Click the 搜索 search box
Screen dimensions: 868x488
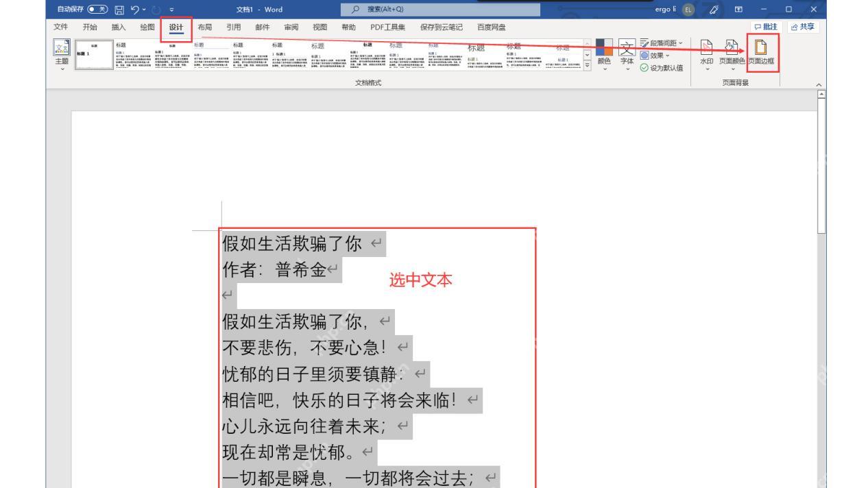pyautogui.click(x=440, y=9)
